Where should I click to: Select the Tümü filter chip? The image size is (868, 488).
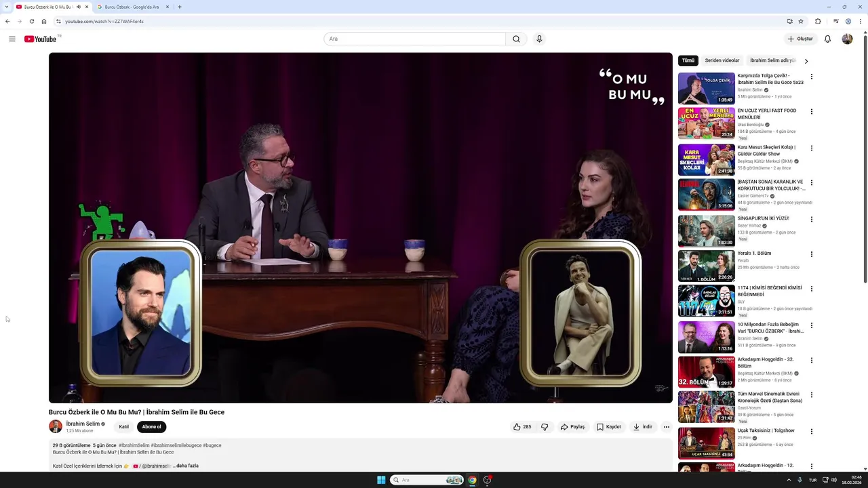click(688, 60)
